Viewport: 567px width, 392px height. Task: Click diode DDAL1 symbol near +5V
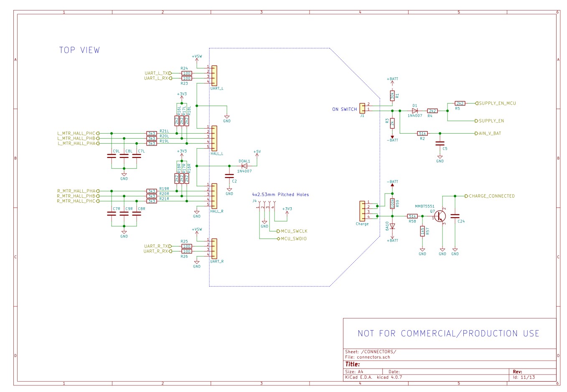click(244, 166)
